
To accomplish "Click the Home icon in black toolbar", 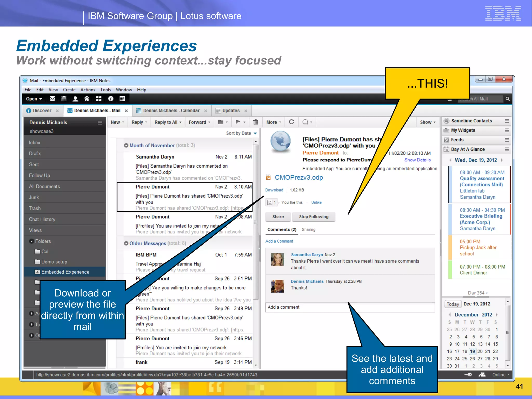I will (x=87, y=99).
